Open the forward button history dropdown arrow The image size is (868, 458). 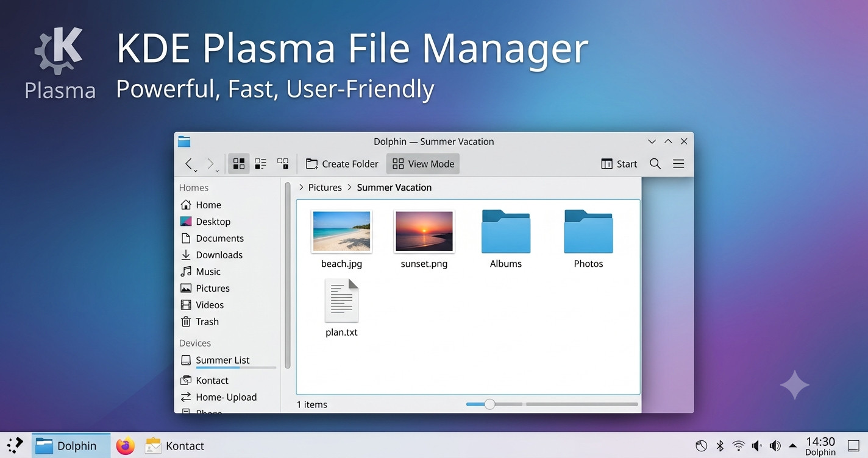218,171
